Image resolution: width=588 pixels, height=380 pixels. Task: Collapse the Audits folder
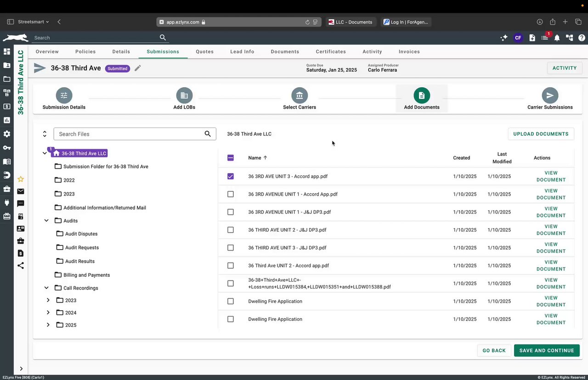46,221
